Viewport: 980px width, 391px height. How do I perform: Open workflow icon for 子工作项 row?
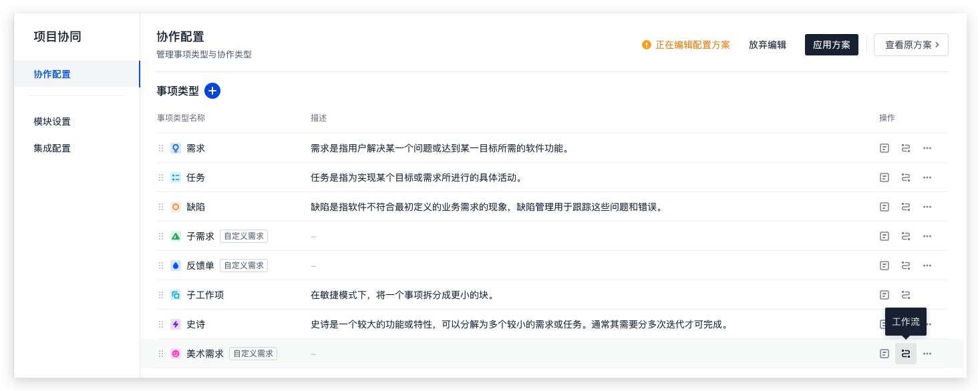tap(906, 295)
